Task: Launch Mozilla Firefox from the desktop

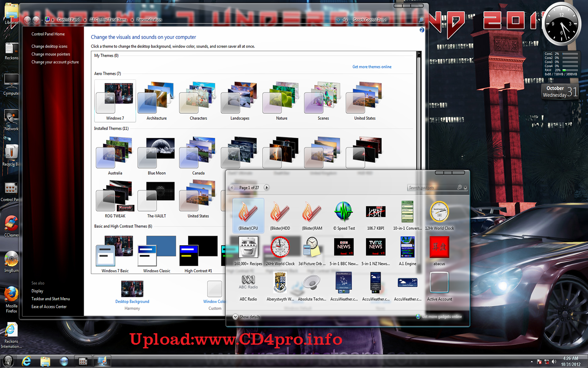Action: [x=11, y=300]
